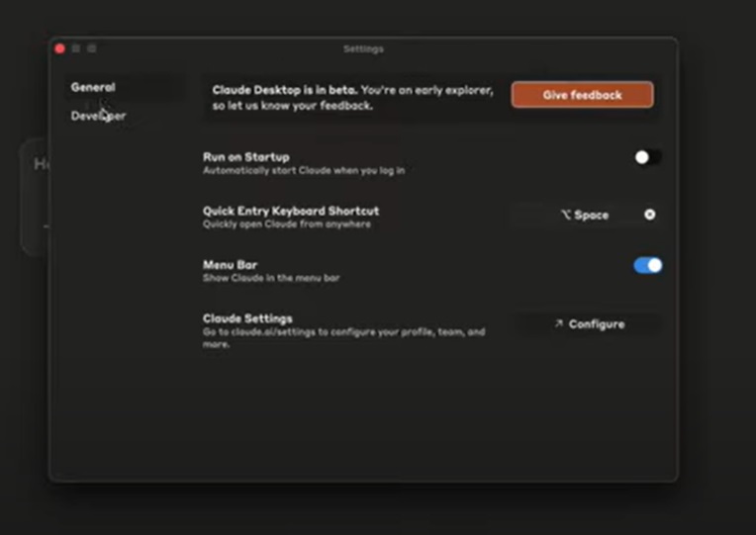The image size is (756, 535).
Task: Clear the Quick Entry shortcut with the x icon
Action: click(x=649, y=215)
